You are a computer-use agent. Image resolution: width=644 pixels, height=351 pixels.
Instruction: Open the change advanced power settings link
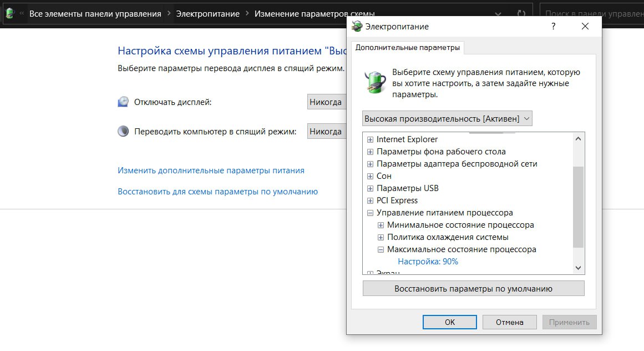(211, 171)
